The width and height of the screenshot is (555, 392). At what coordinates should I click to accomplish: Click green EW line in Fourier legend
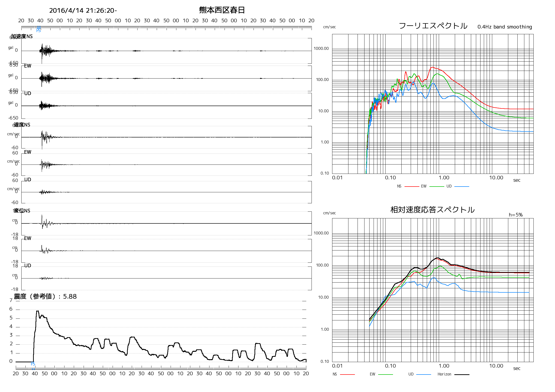[x=437, y=187]
